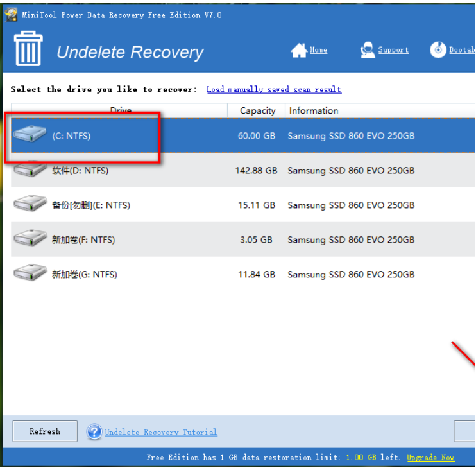Viewport: 476px width, 468px height.
Task: Click the 1.00 GB left status text
Action: (373, 457)
